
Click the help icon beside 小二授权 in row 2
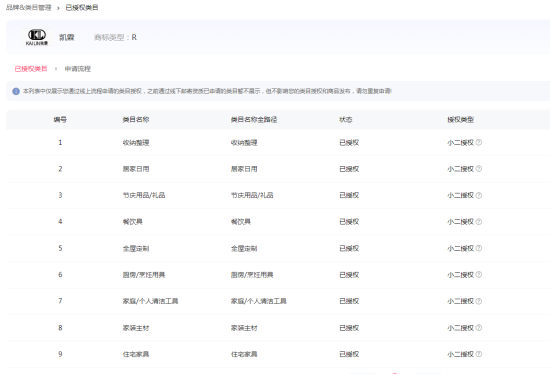pos(478,169)
